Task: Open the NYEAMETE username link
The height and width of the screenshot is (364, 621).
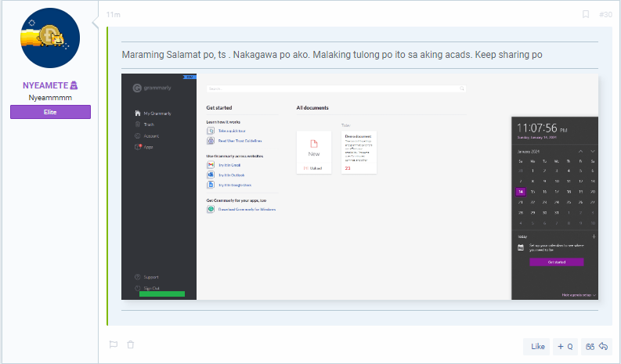Action: click(45, 85)
